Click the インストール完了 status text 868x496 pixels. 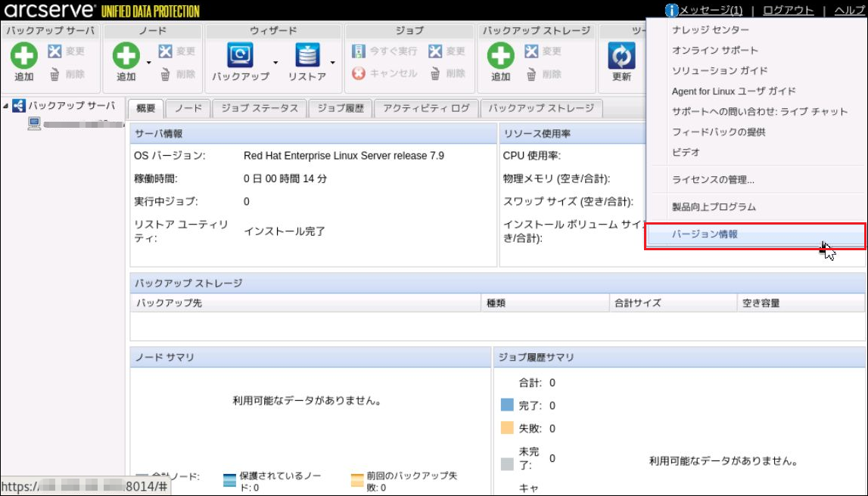[285, 231]
